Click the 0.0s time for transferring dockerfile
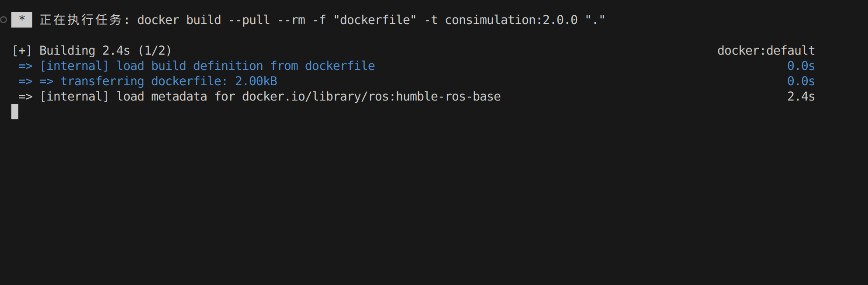This screenshot has width=868, height=285. click(x=801, y=81)
